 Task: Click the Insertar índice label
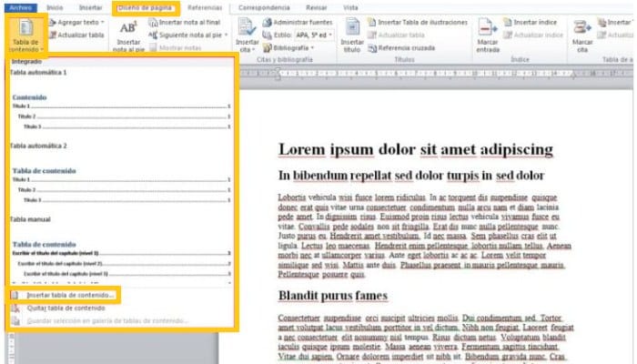tap(535, 23)
